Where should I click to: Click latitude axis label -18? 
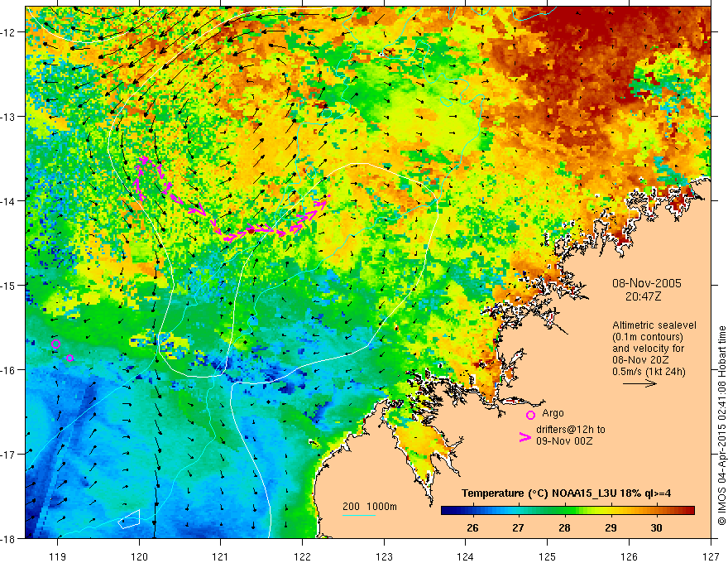[x=8, y=538]
